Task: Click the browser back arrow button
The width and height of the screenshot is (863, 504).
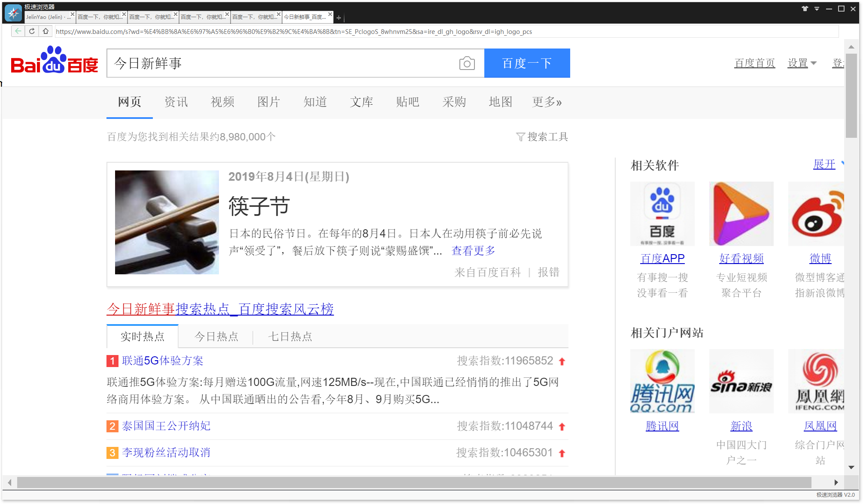Action: [x=18, y=31]
